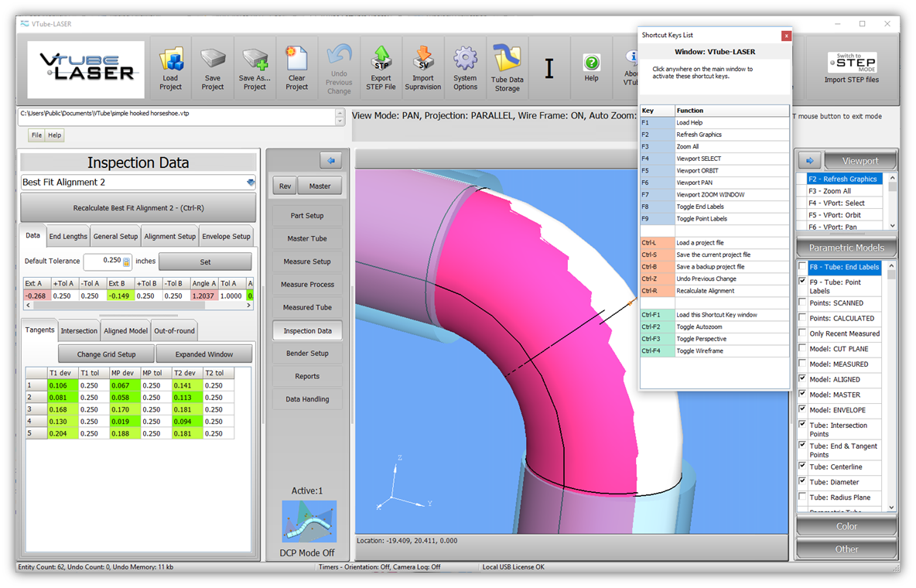Viewport: 916px width, 588px height.
Task: Uncheck Model ALIGNED checkbox
Action: click(803, 378)
